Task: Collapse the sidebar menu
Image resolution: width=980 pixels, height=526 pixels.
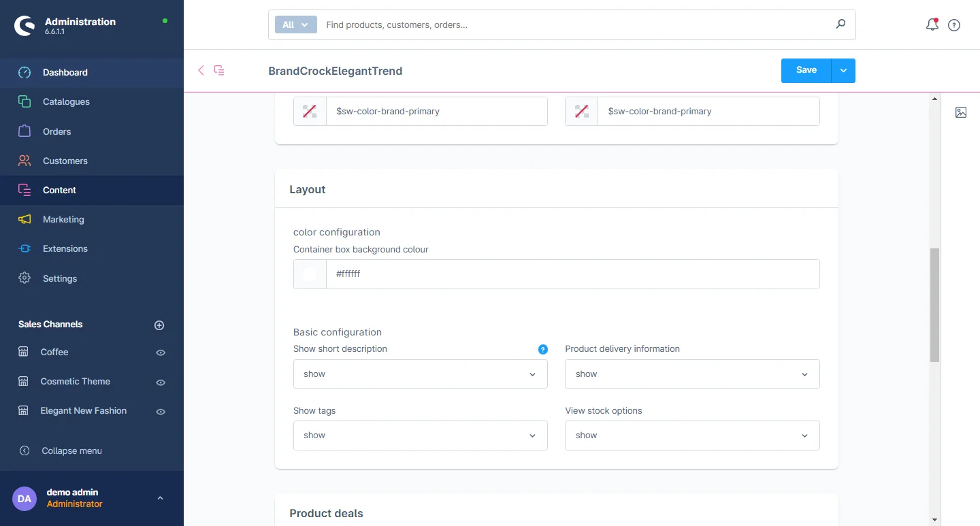Action: click(x=71, y=450)
